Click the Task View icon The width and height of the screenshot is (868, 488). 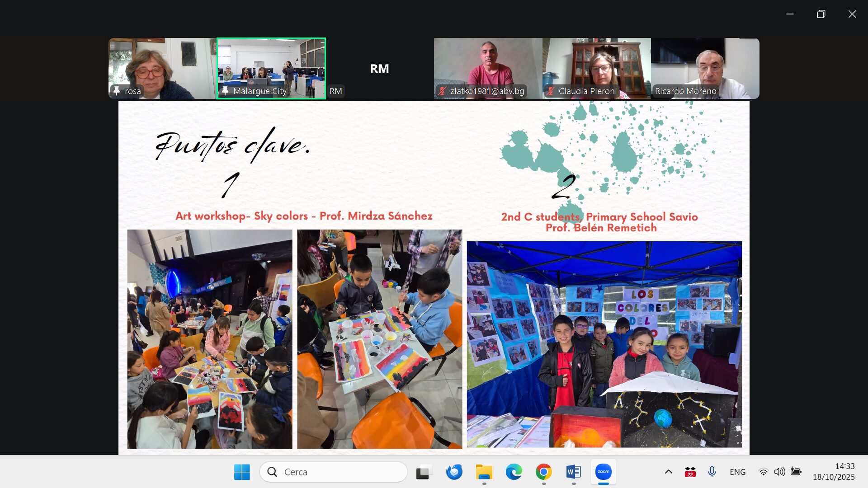(x=424, y=472)
